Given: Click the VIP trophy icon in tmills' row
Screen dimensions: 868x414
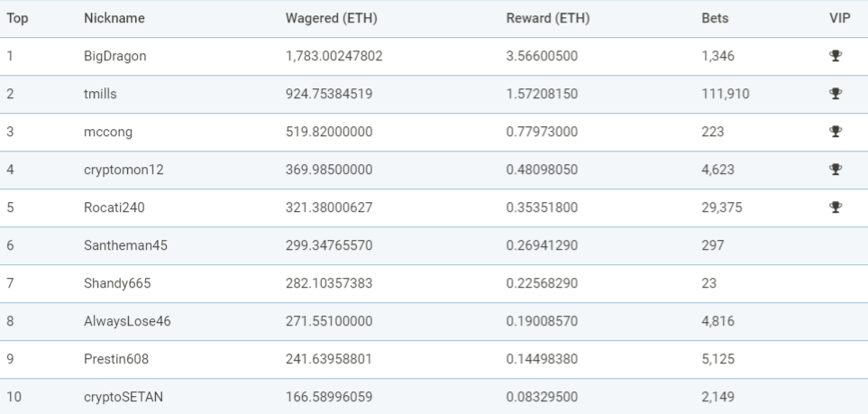Looking at the screenshot, I should pos(836,94).
